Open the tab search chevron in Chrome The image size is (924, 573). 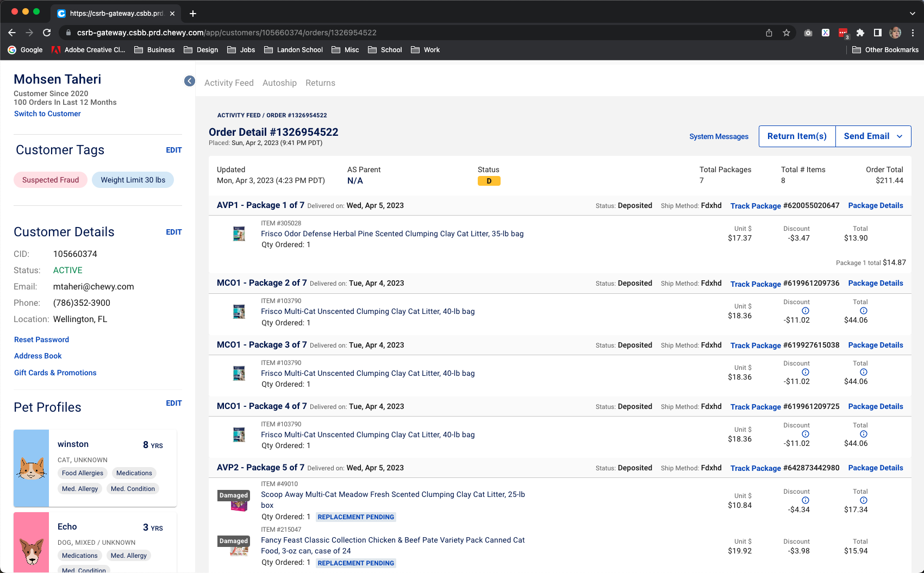(x=912, y=14)
